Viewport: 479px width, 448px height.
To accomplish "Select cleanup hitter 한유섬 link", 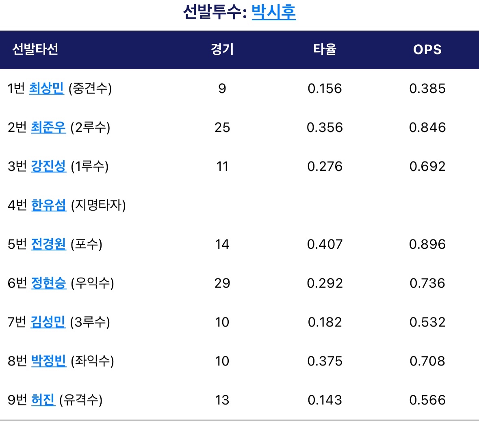I will 48,205.
